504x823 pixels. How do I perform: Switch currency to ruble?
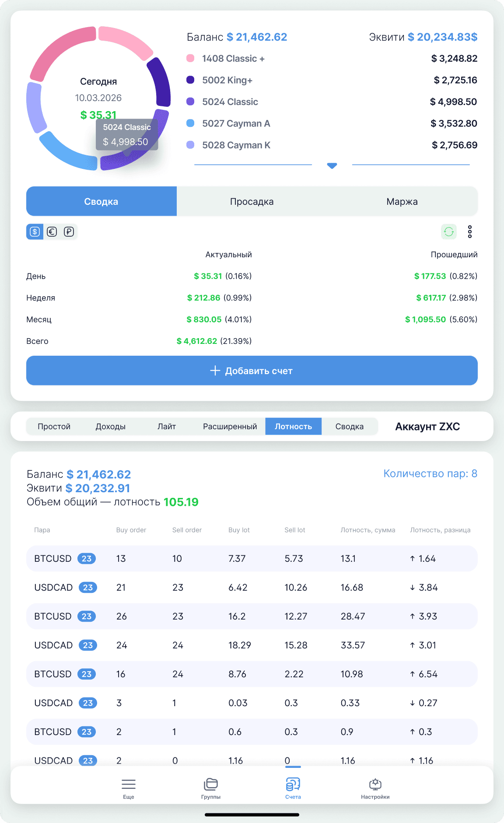pyautogui.click(x=69, y=232)
